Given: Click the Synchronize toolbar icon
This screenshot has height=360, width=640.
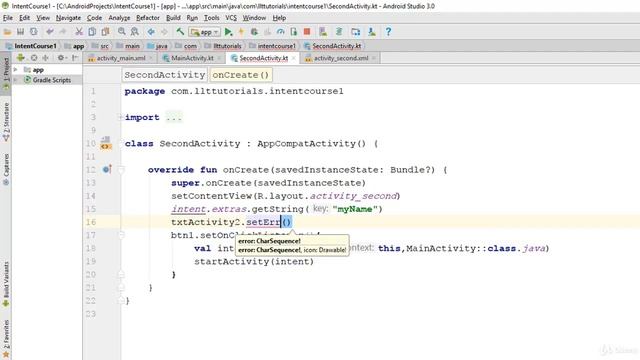Looking at the screenshot, I should [33, 32].
